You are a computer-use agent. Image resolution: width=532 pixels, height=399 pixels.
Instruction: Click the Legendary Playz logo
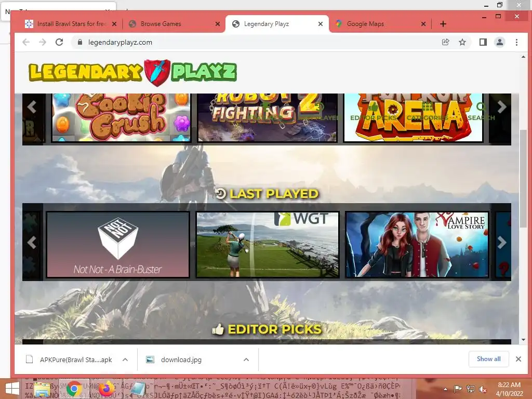pos(132,73)
